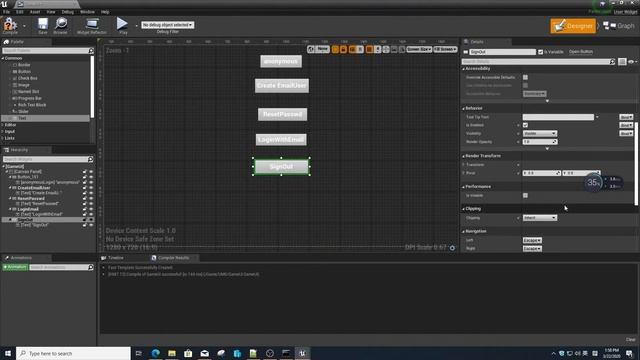The height and width of the screenshot is (360, 640).
Task: Select Image widget in Palette
Action: (x=24, y=85)
